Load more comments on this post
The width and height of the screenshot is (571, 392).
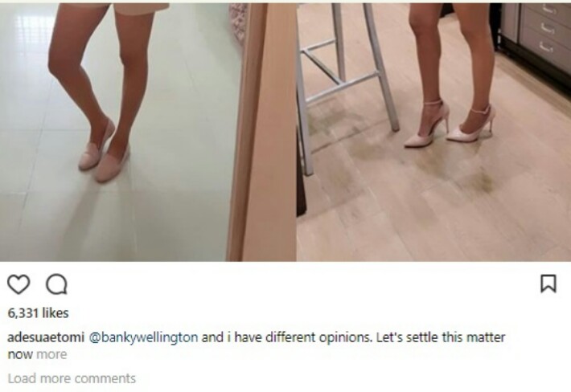coord(72,378)
